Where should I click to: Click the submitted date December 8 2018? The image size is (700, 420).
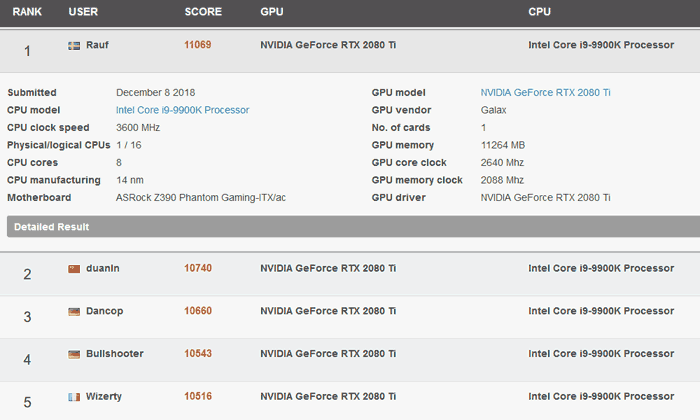pyautogui.click(x=155, y=92)
